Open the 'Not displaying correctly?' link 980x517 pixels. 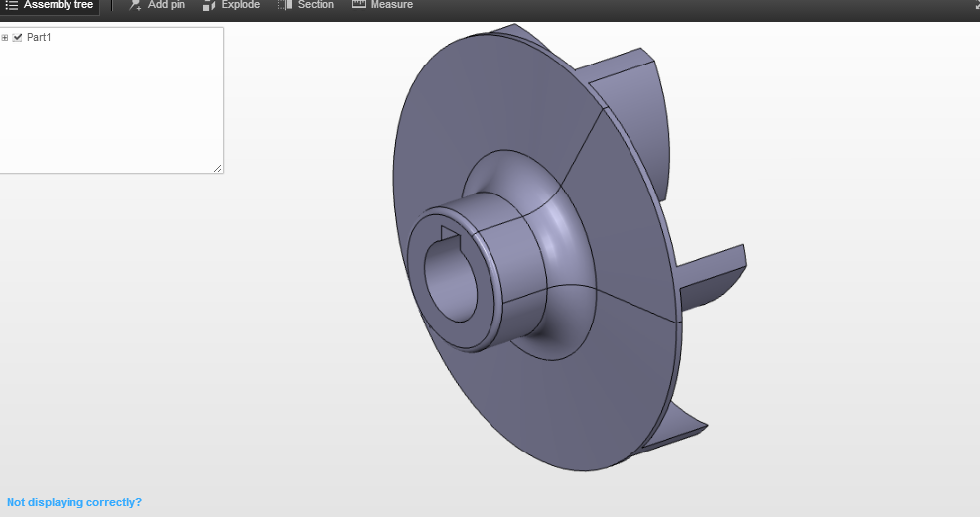74,502
